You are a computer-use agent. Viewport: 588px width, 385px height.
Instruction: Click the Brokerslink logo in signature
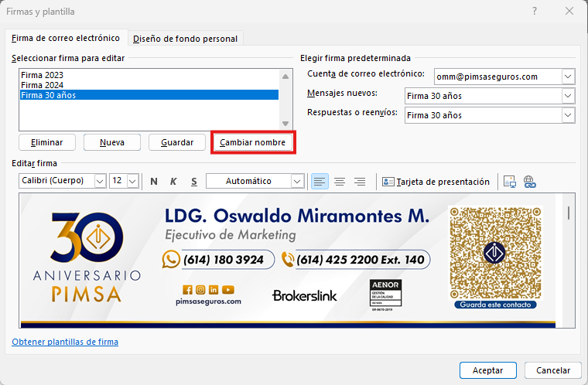pos(305,296)
